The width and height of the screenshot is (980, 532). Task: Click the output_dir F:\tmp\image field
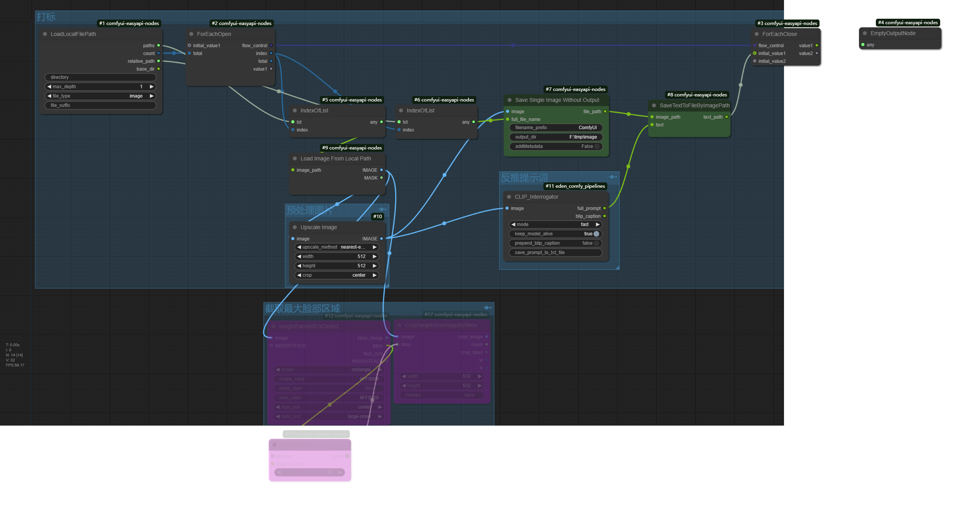pos(556,137)
